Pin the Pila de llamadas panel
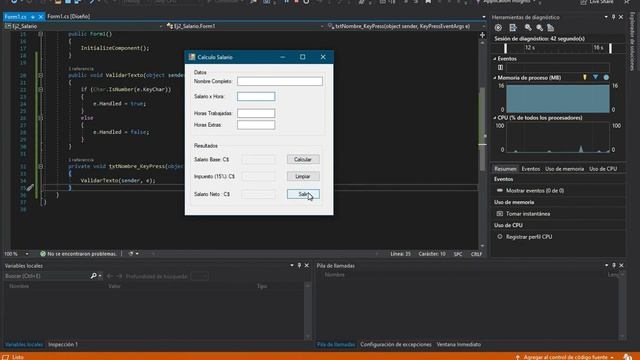 tap(613, 265)
